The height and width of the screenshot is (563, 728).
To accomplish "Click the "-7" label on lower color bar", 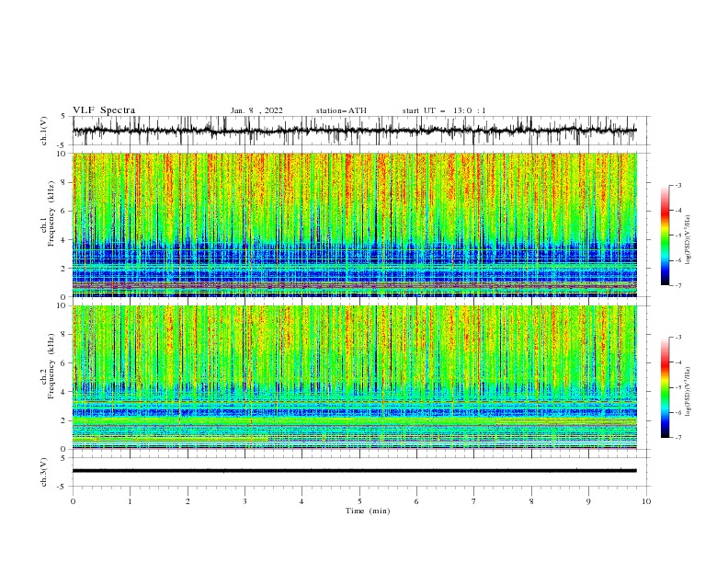I will [678, 438].
